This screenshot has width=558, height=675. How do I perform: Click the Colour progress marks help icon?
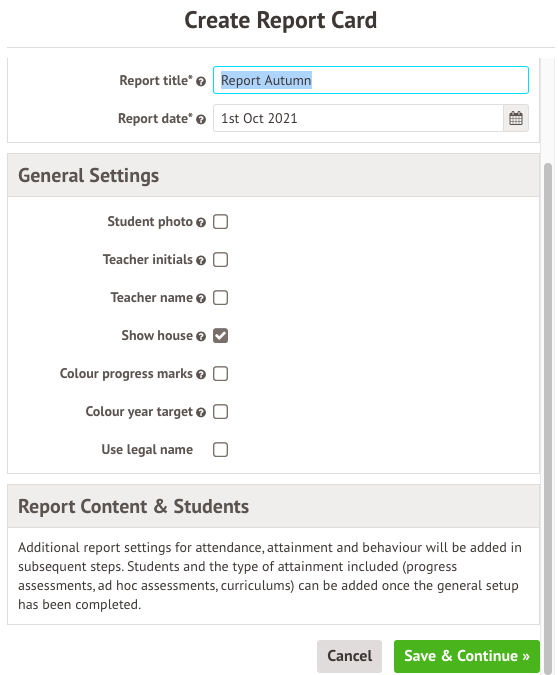click(201, 375)
